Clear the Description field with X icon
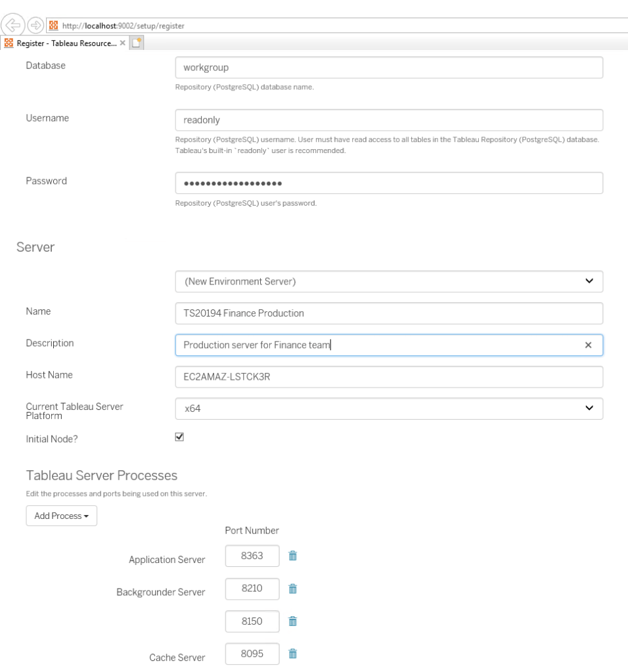The width and height of the screenshot is (628, 672). [588, 345]
